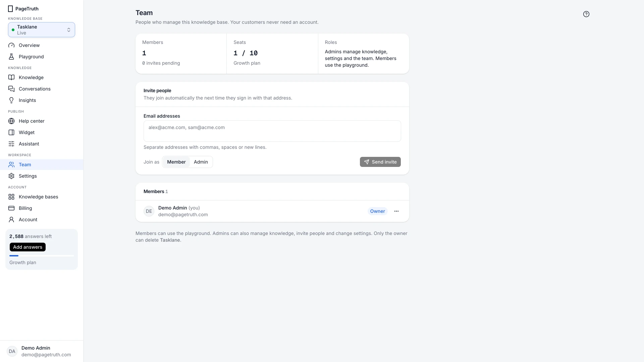Click the Settings gear icon

click(x=11, y=176)
